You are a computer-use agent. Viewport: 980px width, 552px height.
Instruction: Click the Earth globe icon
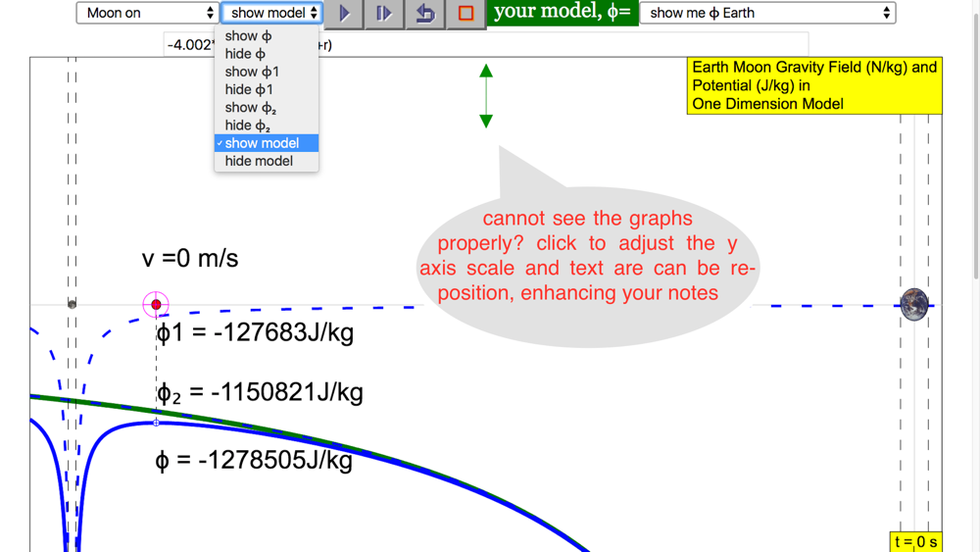point(914,304)
